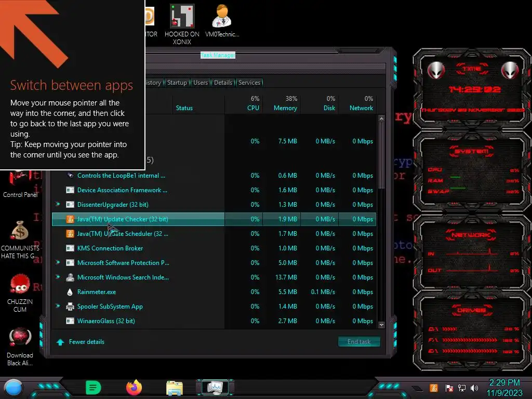Sort processes by Memory column
The width and height of the screenshot is (532, 399).
click(x=282, y=103)
